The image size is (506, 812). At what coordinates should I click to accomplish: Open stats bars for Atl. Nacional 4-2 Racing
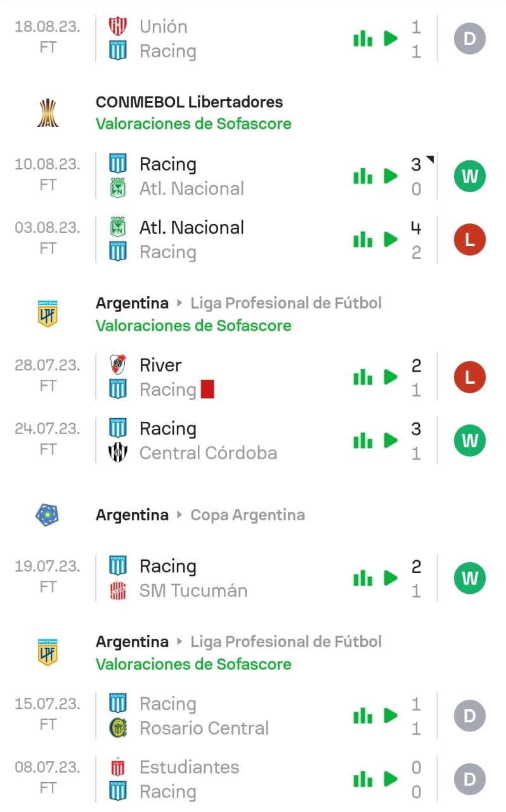tap(363, 240)
